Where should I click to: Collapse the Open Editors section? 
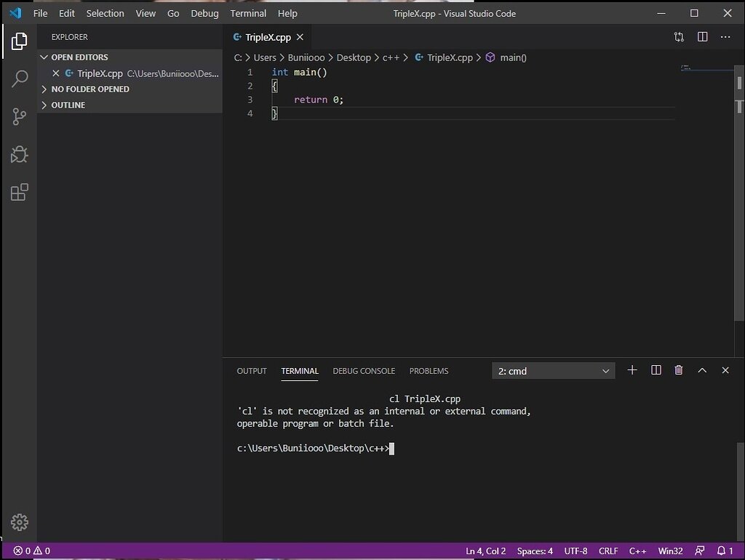click(79, 57)
